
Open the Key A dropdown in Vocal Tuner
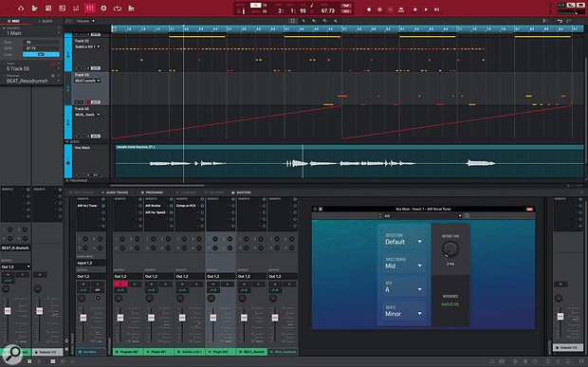[x=403, y=287]
